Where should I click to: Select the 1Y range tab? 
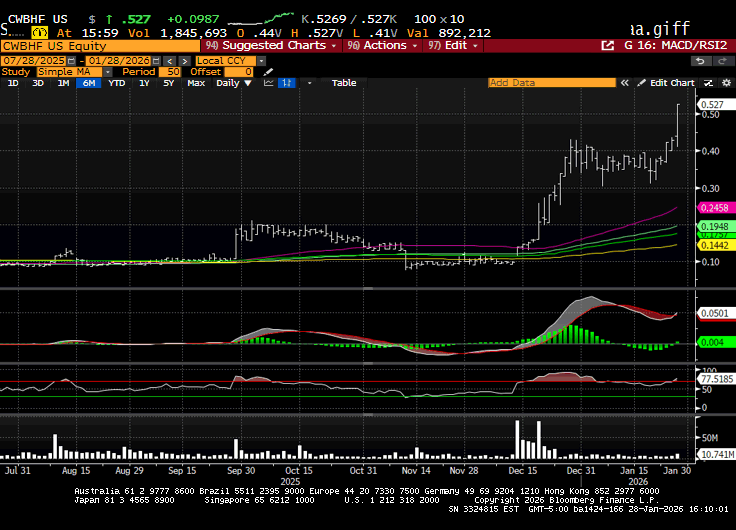point(144,83)
